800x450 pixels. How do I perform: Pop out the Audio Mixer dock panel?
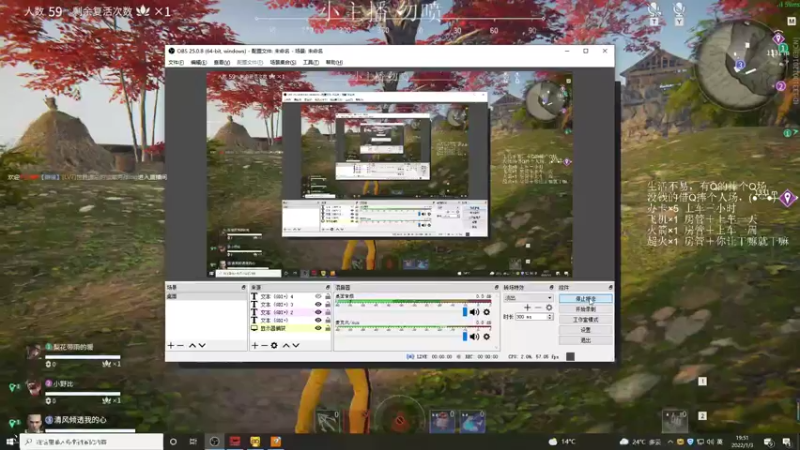(496, 288)
